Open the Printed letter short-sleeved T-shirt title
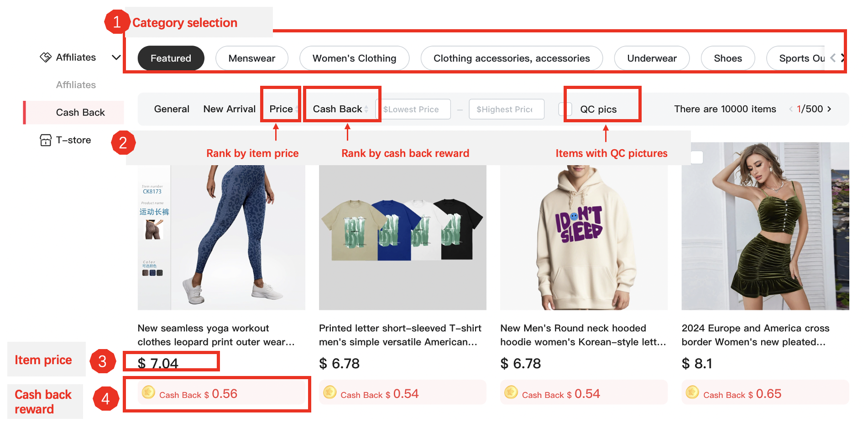The width and height of the screenshot is (868, 428). pyautogui.click(x=400, y=335)
